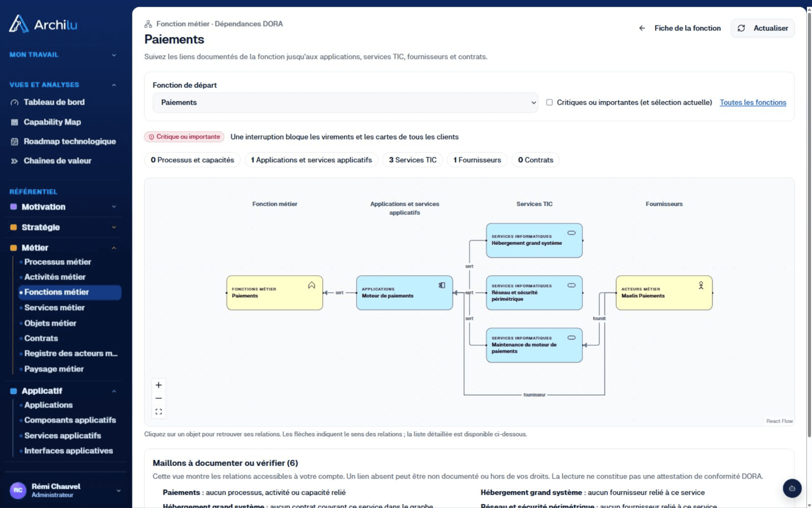
Task: Go back to Fiche de la fonction
Action: tap(680, 28)
